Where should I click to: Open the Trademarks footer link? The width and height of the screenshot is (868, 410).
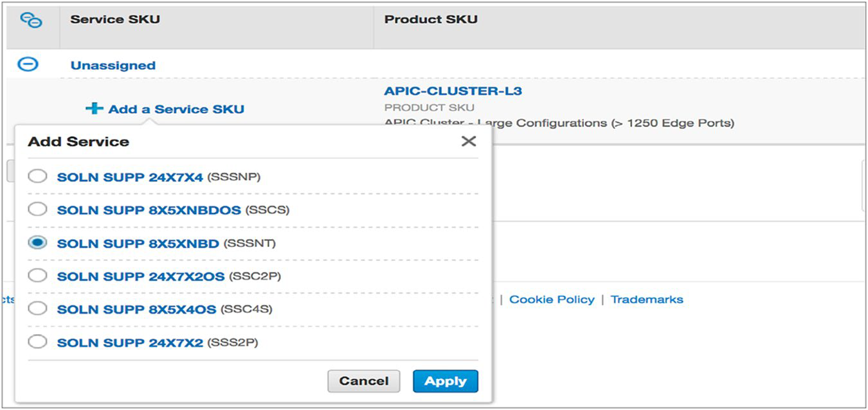click(x=646, y=299)
